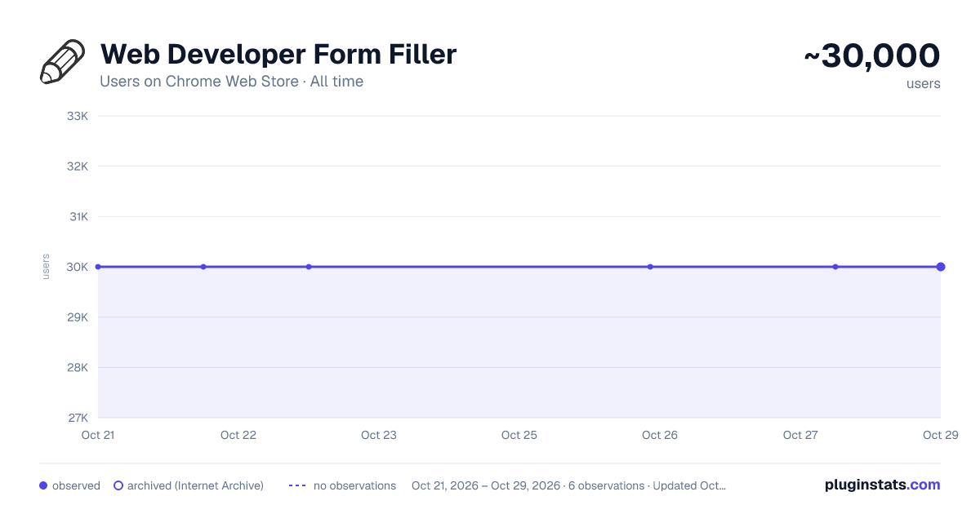Click the 'Oct 22' x-axis label
Screen dimensions: 980x514
[238, 435]
